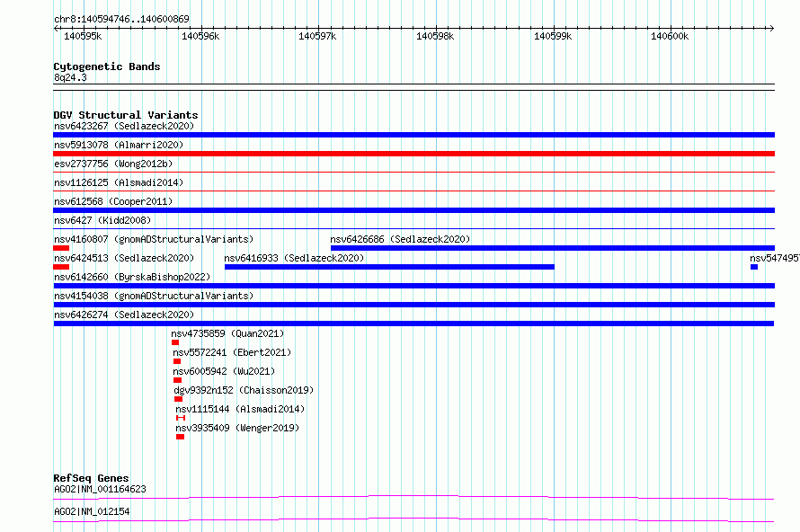Click the DGV Structural Variants track title

tap(126, 115)
